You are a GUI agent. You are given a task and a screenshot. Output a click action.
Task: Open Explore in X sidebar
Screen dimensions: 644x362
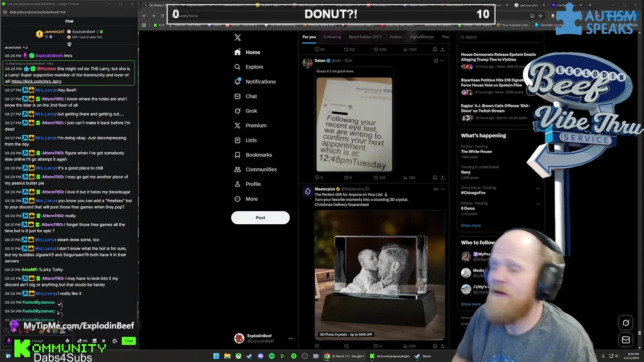(x=249, y=67)
